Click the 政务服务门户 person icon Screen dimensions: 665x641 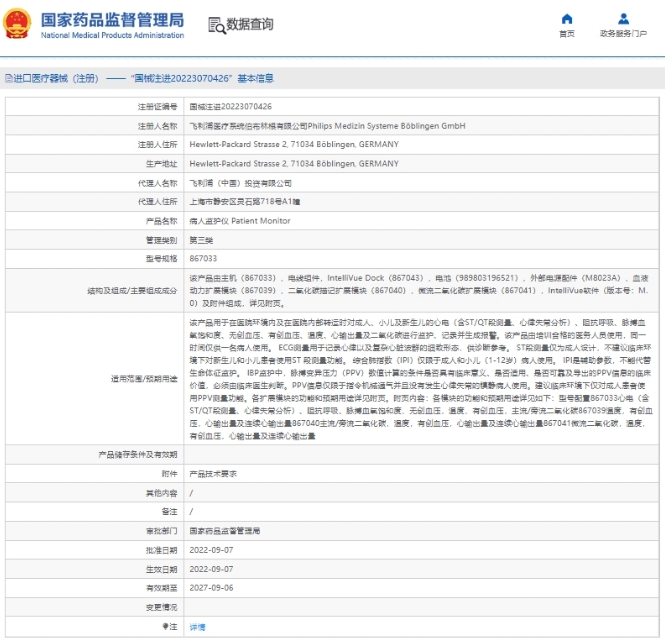(x=623, y=19)
